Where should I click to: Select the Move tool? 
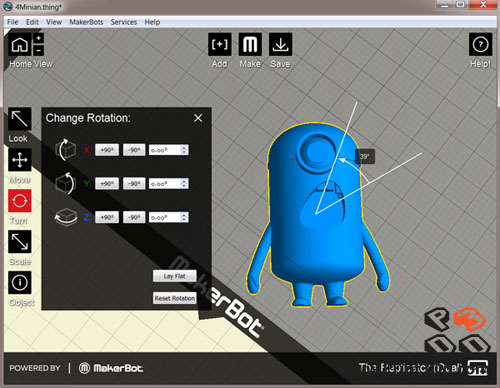tap(20, 160)
